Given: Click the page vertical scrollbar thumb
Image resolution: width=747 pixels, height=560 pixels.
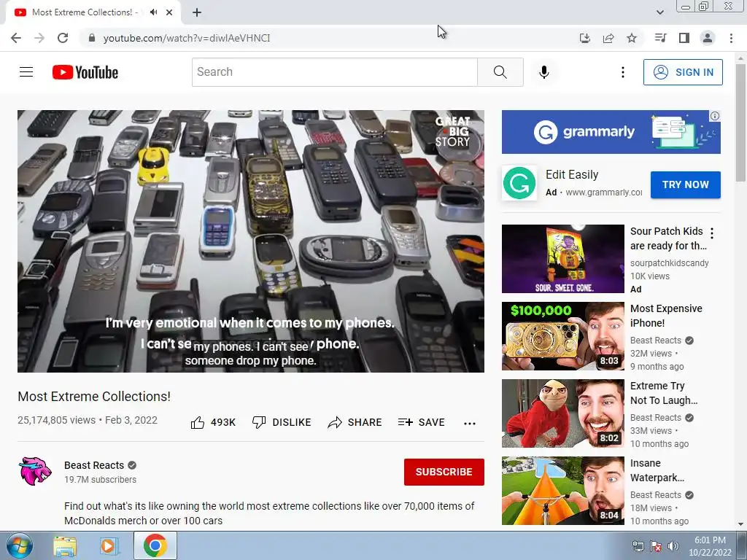Looking at the screenshot, I should click(x=740, y=122).
